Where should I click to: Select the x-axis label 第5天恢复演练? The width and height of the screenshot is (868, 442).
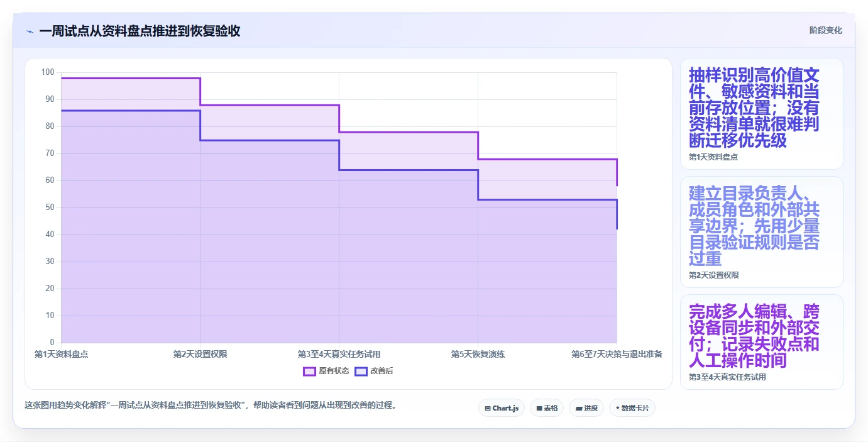(x=478, y=354)
